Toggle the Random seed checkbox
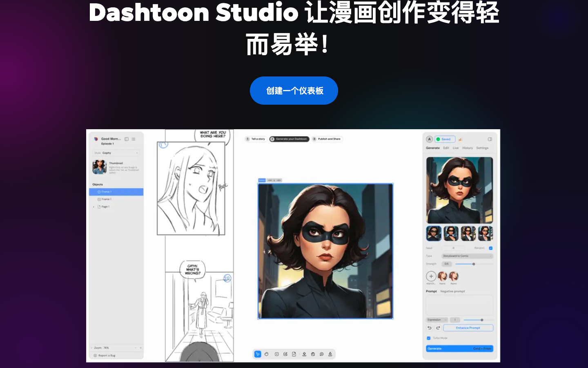The image size is (588, 368). click(491, 248)
